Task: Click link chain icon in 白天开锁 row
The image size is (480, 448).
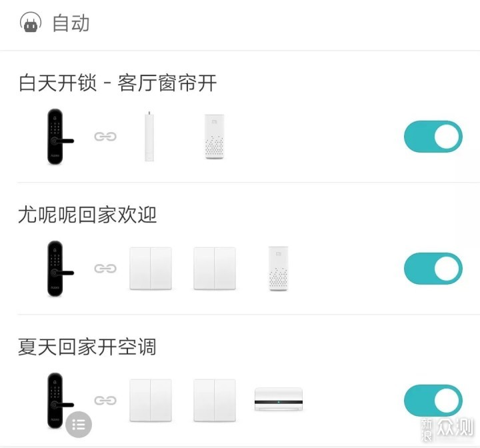Action: [x=105, y=137]
